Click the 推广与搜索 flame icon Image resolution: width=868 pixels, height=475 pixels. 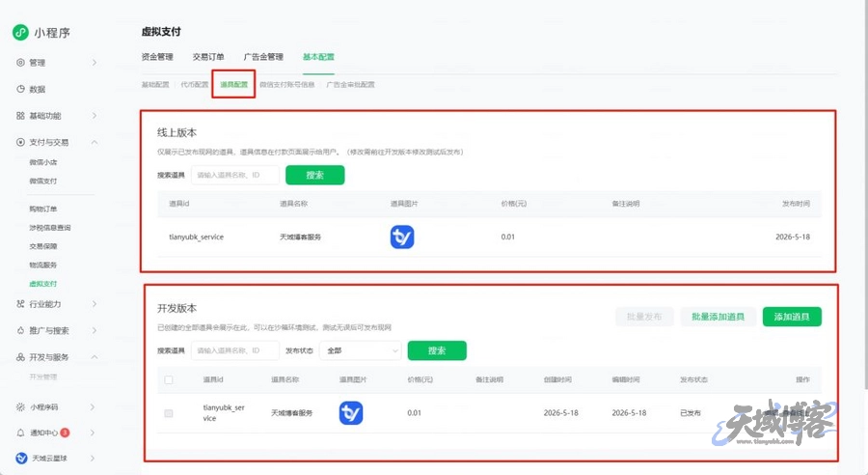point(20,330)
